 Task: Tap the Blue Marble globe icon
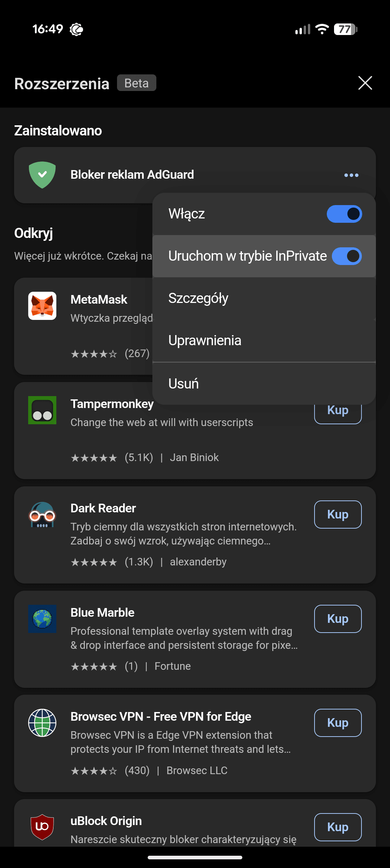pyautogui.click(x=42, y=619)
